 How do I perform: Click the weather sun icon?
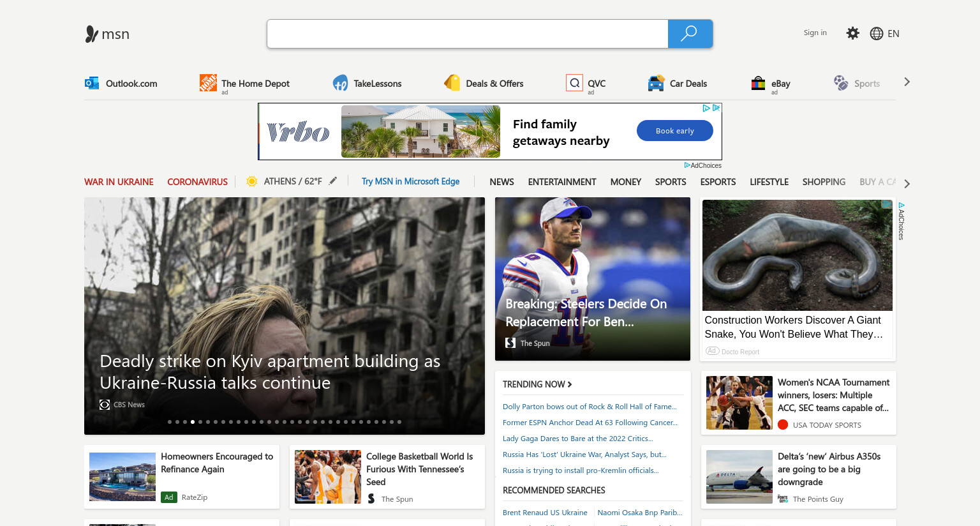tap(252, 181)
